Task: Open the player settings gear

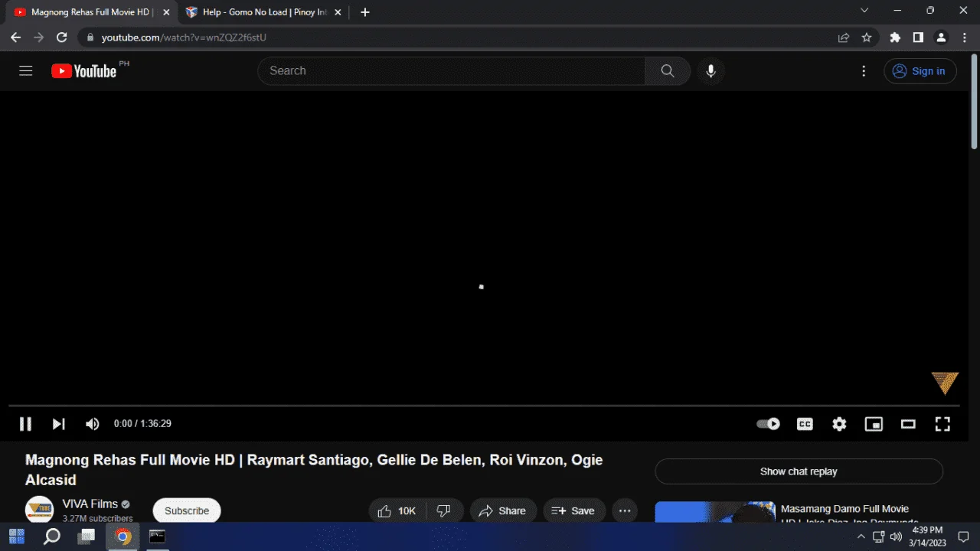Action: pyautogui.click(x=839, y=424)
